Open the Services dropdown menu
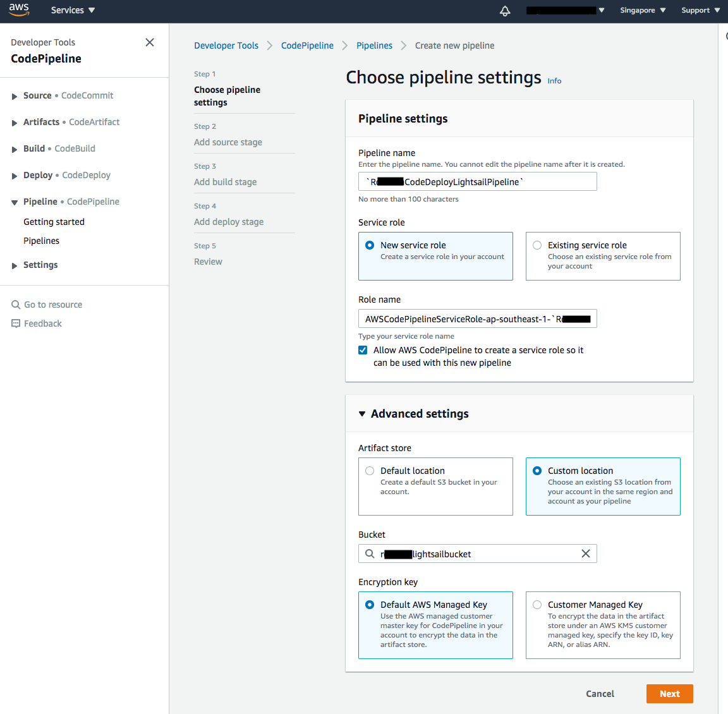The height and width of the screenshot is (714, 728). (x=73, y=10)
